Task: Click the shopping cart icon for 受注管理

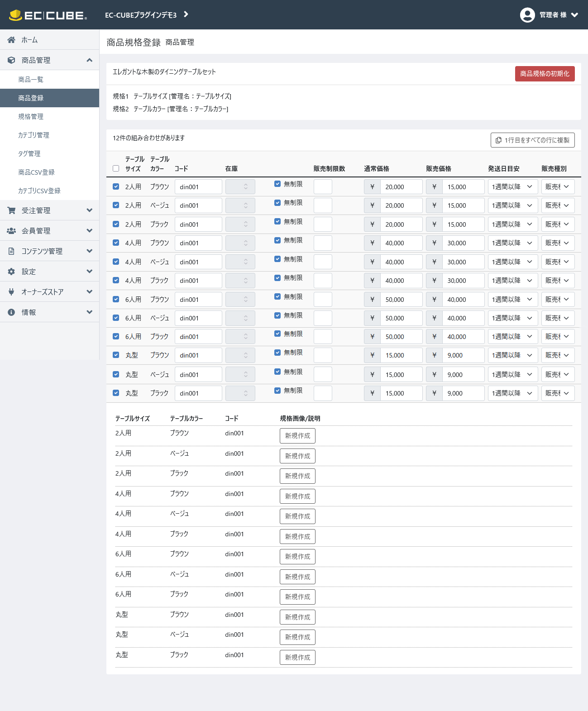Action: pyautogui.click(x=11, y=210)
